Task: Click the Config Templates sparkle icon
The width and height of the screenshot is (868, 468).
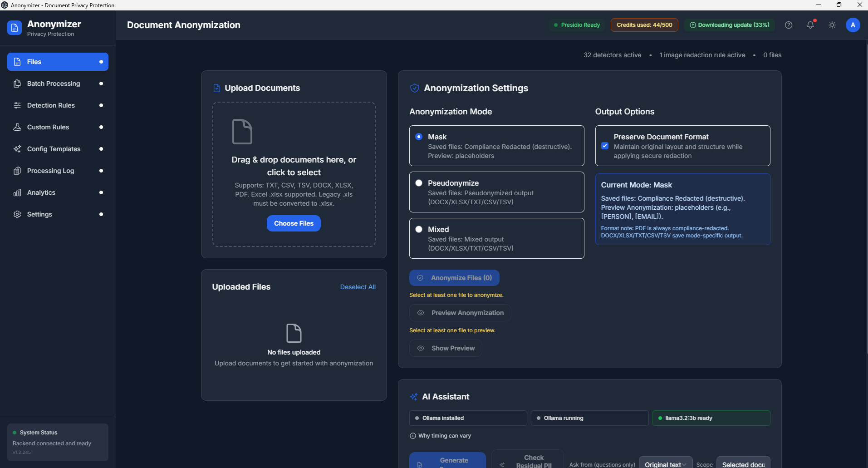Action: [17, 149]
